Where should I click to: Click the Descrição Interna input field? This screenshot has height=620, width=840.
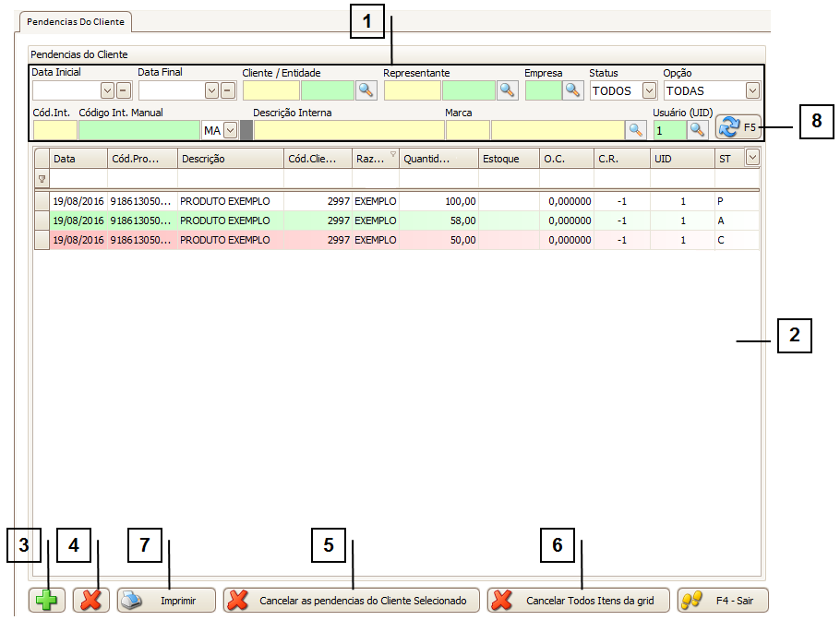(348, 130)
